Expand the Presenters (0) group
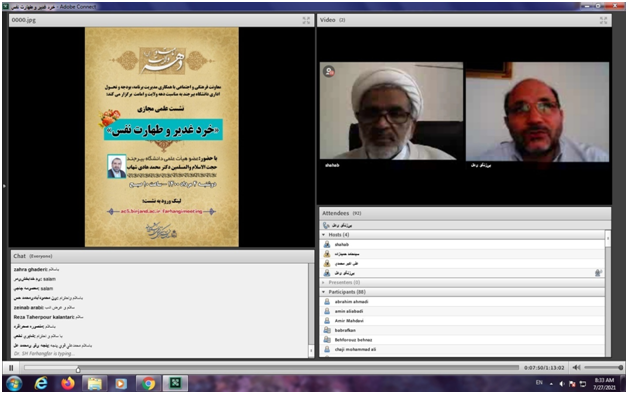Viewport: 628px width, 394px height. pyautogui.click(x=324, y=282)
